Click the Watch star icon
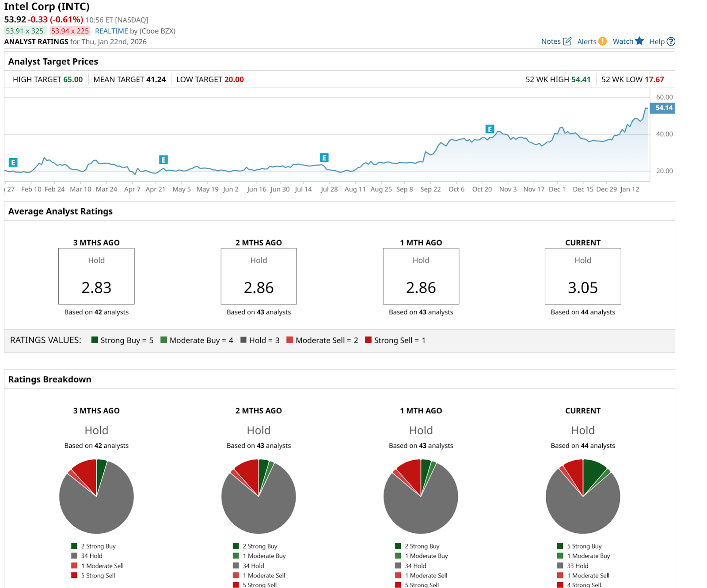Screen dimensions: 707x588 click(x=639, y=41)
